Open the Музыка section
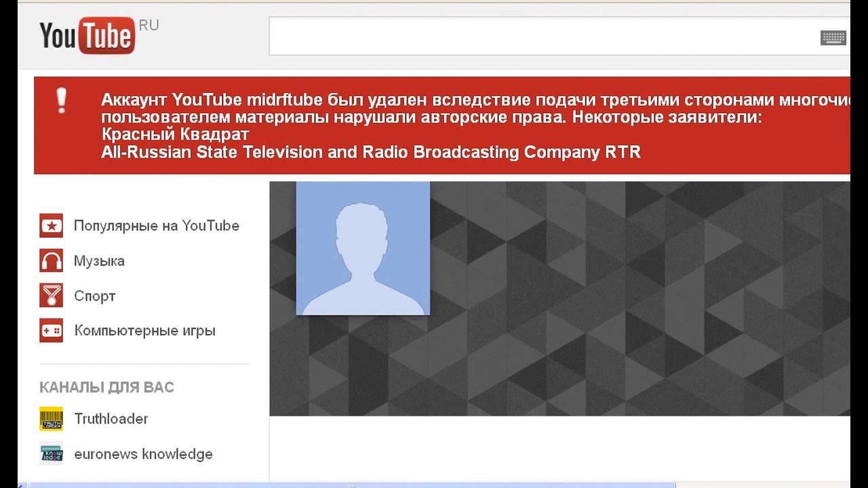The height and width of the screenshot is (488, 868). tap(99, 261)
